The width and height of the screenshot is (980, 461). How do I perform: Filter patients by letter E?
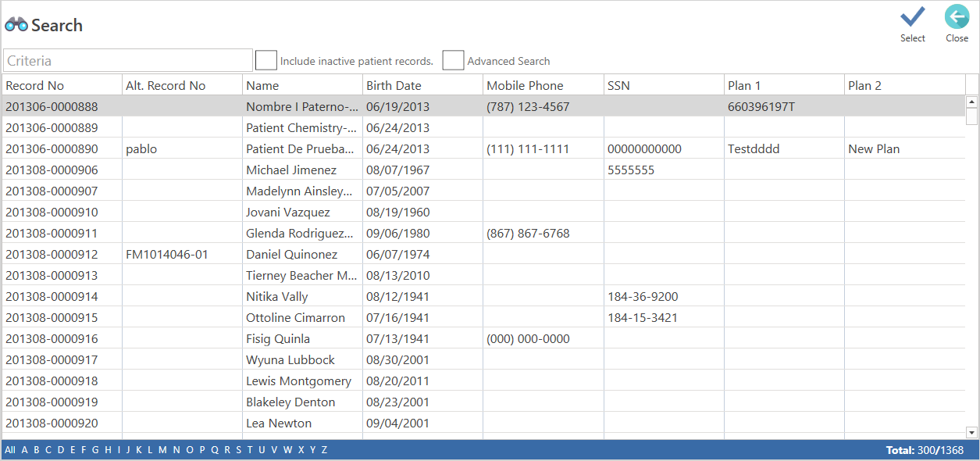pos(73,450)
